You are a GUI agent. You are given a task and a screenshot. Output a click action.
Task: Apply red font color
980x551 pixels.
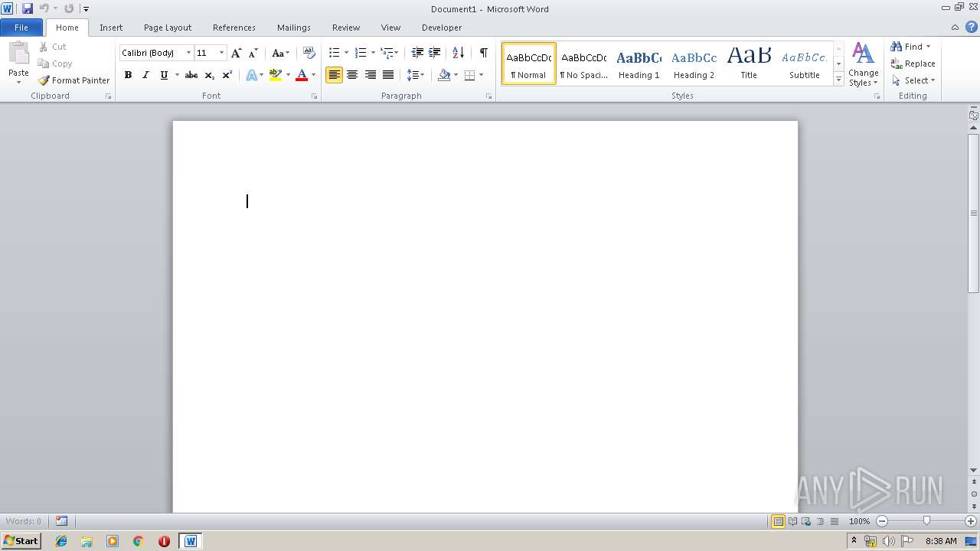[x=302, y=75]
